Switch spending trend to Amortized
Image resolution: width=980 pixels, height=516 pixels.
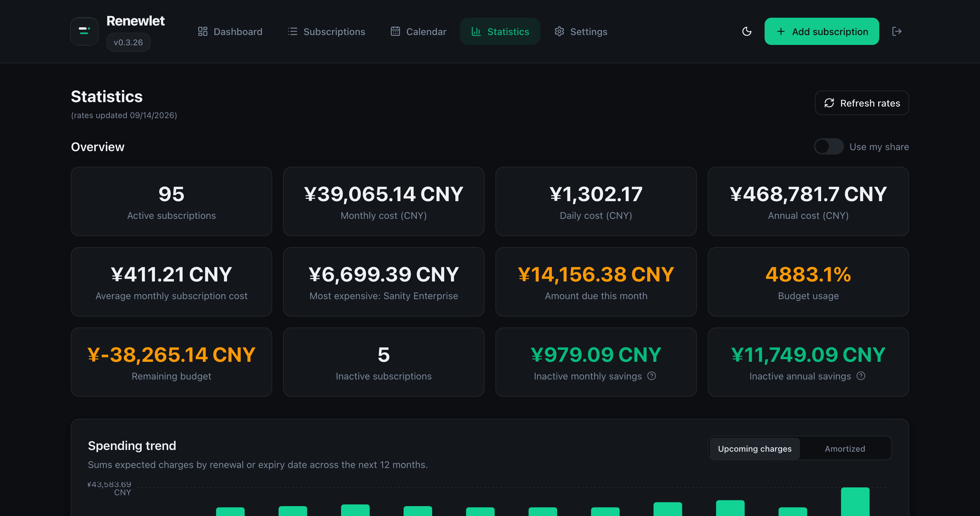pos(845,448)
